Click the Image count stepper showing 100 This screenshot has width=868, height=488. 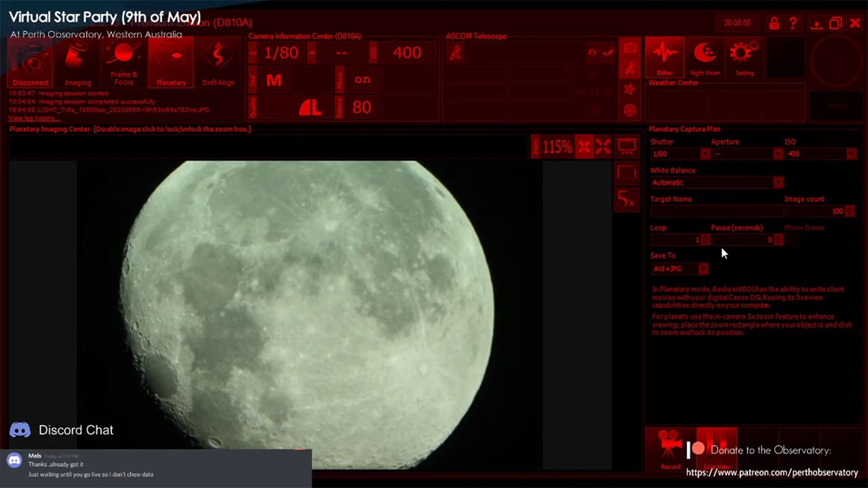(x=850, y=211)
